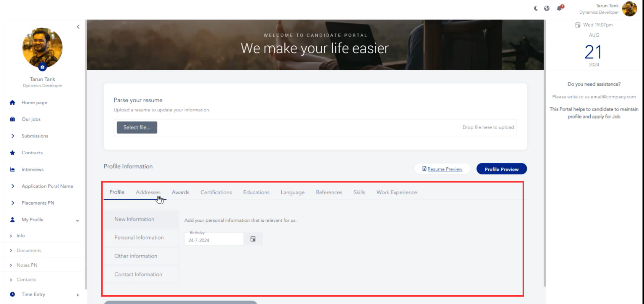Click the My Profile person icon
Screen dimensions: 644x304
click(12, 219)
